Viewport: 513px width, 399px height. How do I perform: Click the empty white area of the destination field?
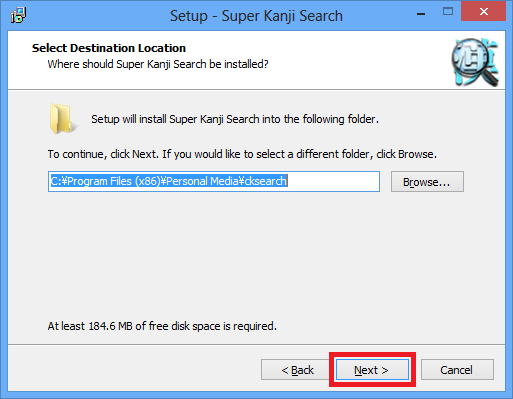pos(333,182)
